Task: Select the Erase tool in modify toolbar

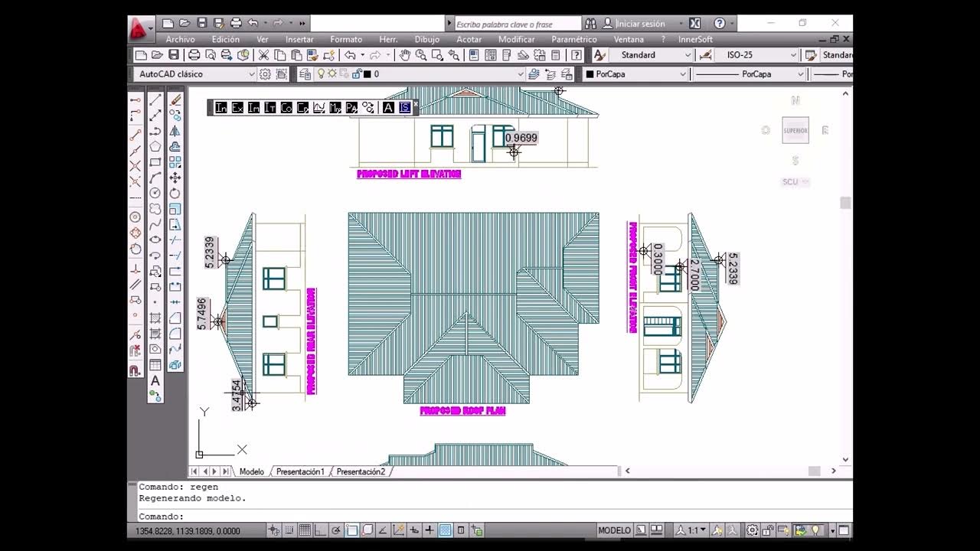Action: point(175,99)
